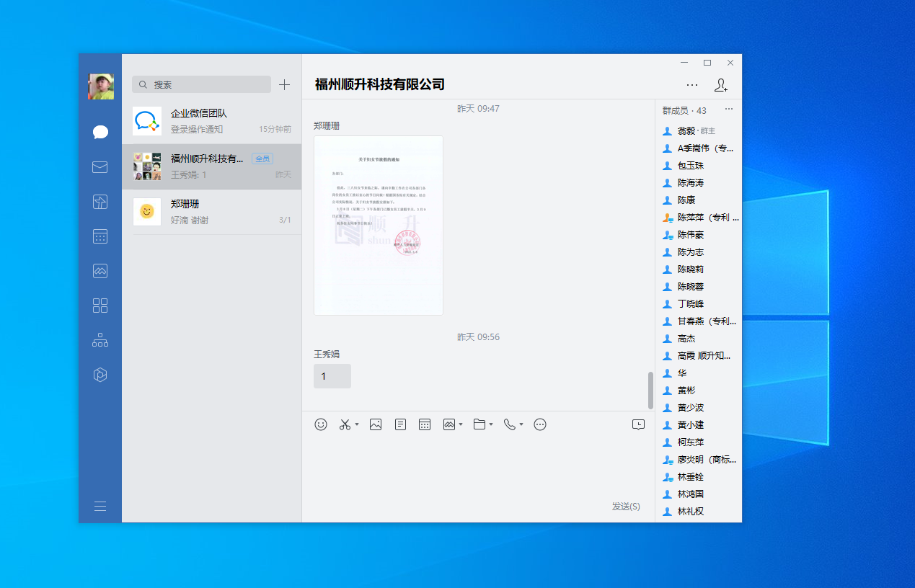Viewport: 915px width, 588px height.
Task: Expand the screenshot options dropdown arrow
Action: pyautogui.click(x=357, y=425)
